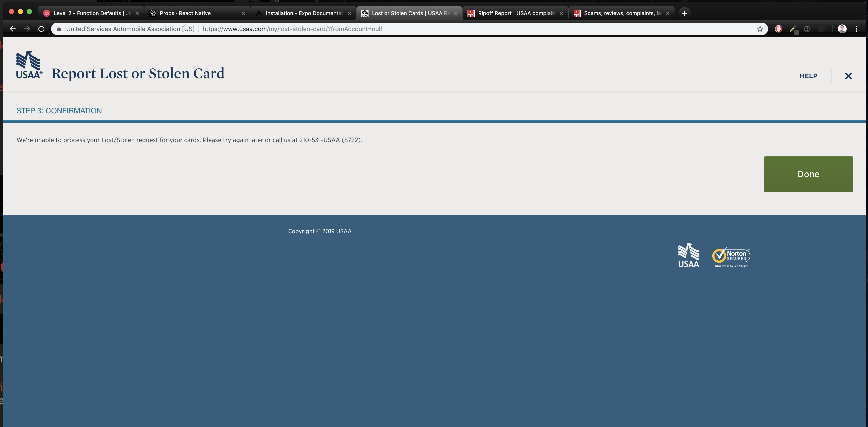Viewport: 868px width, 427px height.
Task: Open the HELP link
Action: click(808, 76)
